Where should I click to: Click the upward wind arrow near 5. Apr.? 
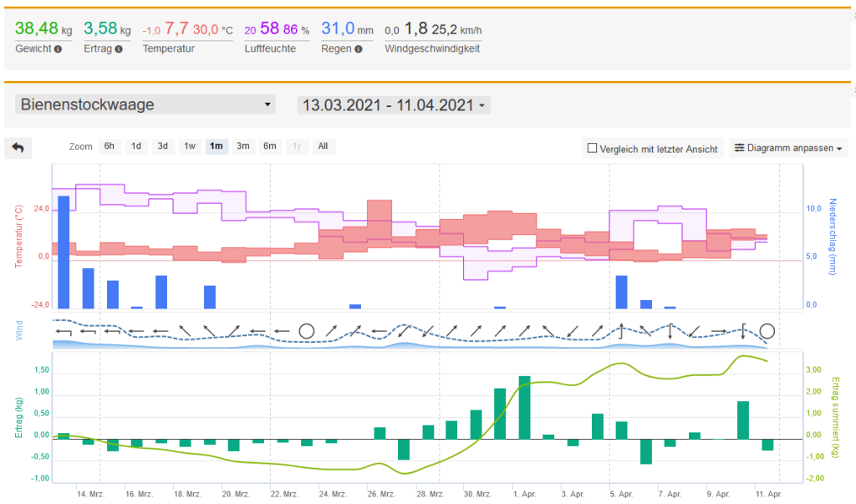(621, 330)
